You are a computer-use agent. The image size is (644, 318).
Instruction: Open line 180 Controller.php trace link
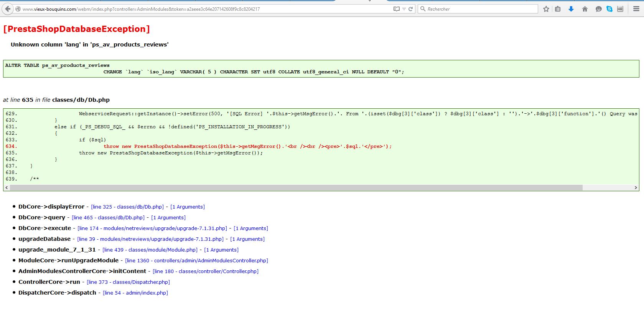point(206,272)
